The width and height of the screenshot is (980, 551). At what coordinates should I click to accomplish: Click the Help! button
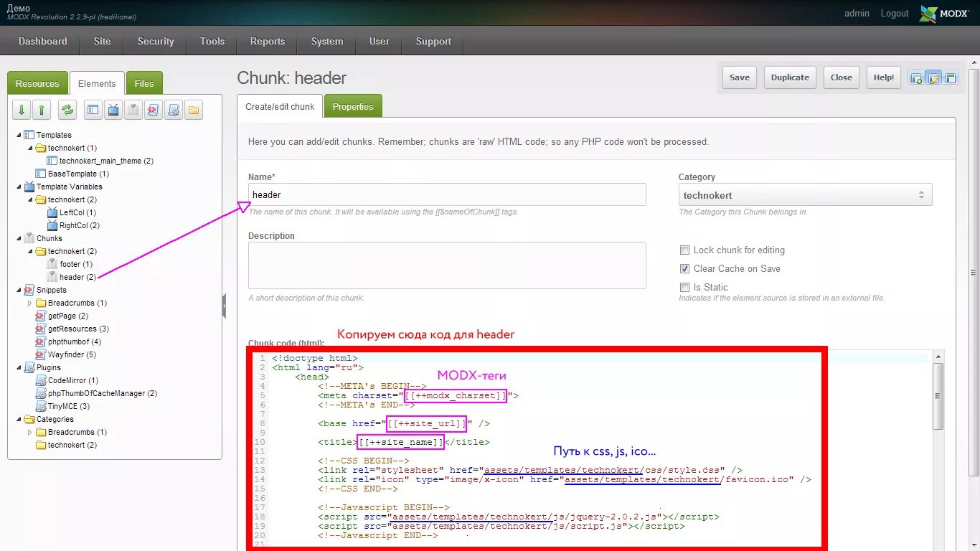tap(884, 77)
